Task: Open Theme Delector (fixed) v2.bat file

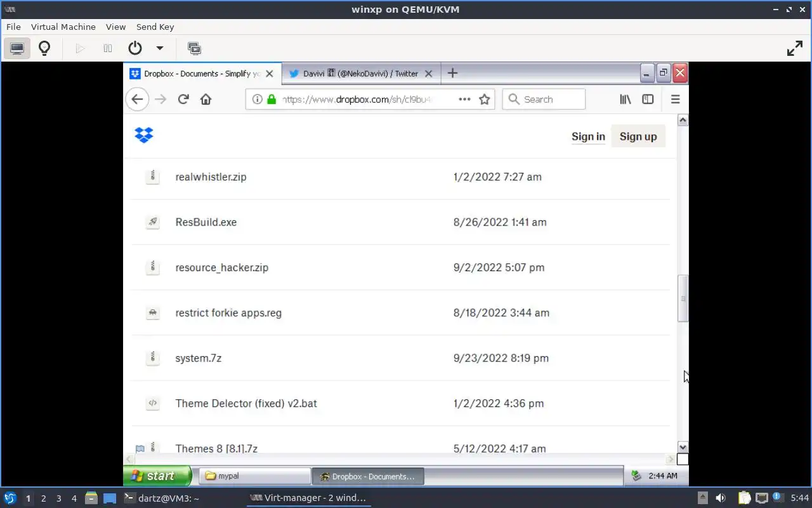Action: pyautogui.click(x=246, y=403)
